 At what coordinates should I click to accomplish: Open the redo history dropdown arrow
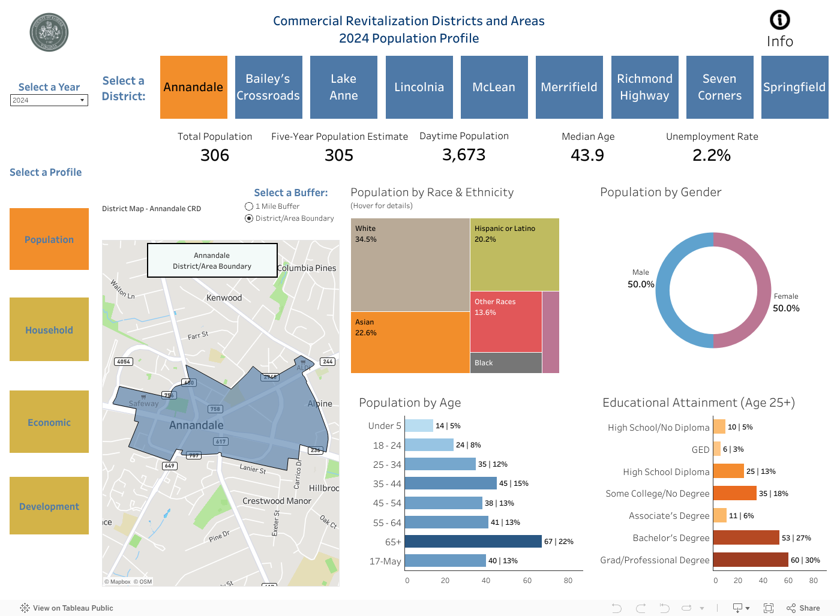pos(701,608)
